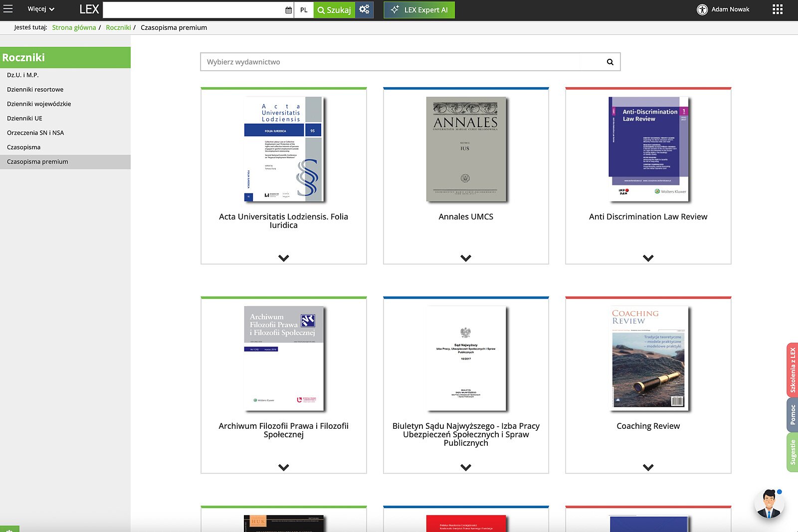Click the Roczniki breadcrumb link
Viewport: 798px width, 532px height.
[x=118, y=27]
